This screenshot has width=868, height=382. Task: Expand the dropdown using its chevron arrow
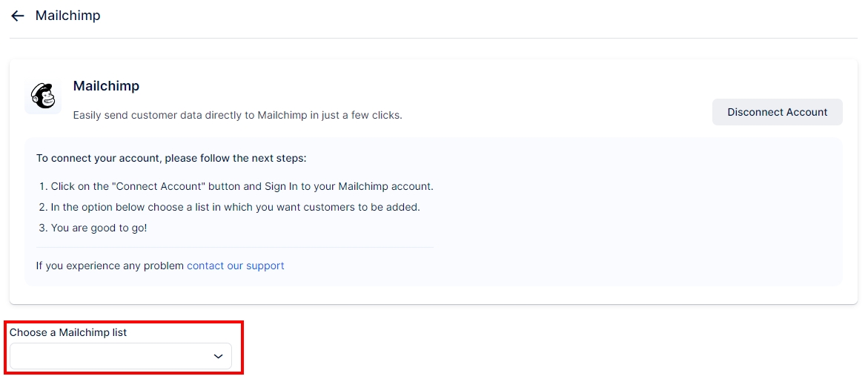[x=218, y=357]
